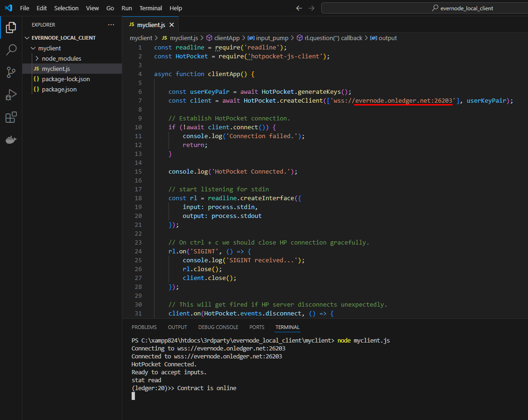Switch to the PROBLEMS panel tab
Viewport: 528px width, 420px height.
(x=144, y=327)
